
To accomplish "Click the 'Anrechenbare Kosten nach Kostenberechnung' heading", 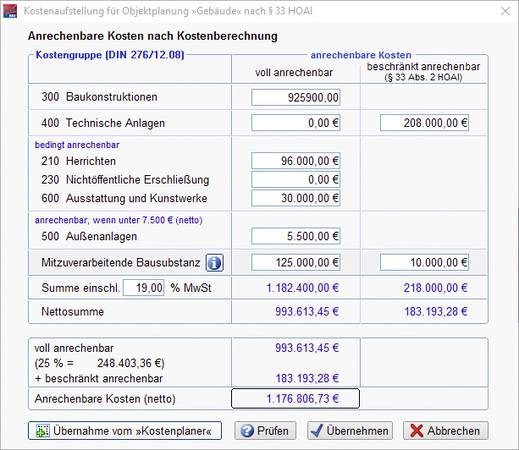I will coord(153,36).
